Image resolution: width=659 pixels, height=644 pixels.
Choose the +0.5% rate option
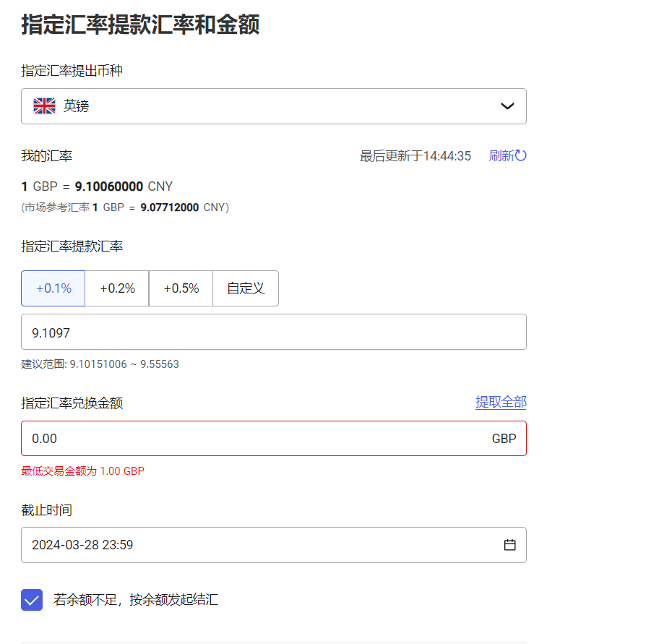(181, 288)
